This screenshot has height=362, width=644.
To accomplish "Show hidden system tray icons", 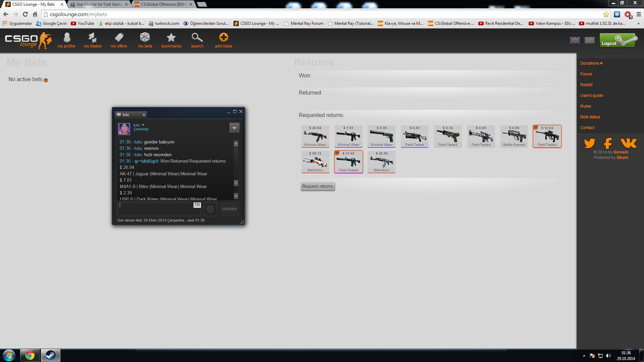I will [x=584, y=356].
